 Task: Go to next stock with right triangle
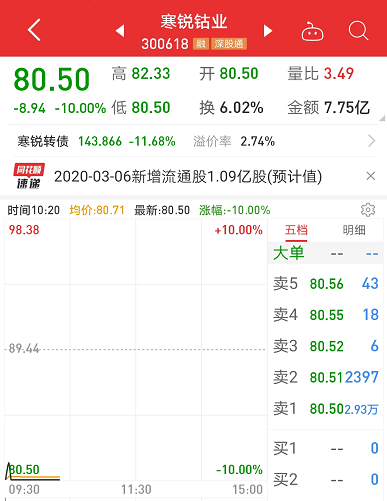tap(268, 31)
